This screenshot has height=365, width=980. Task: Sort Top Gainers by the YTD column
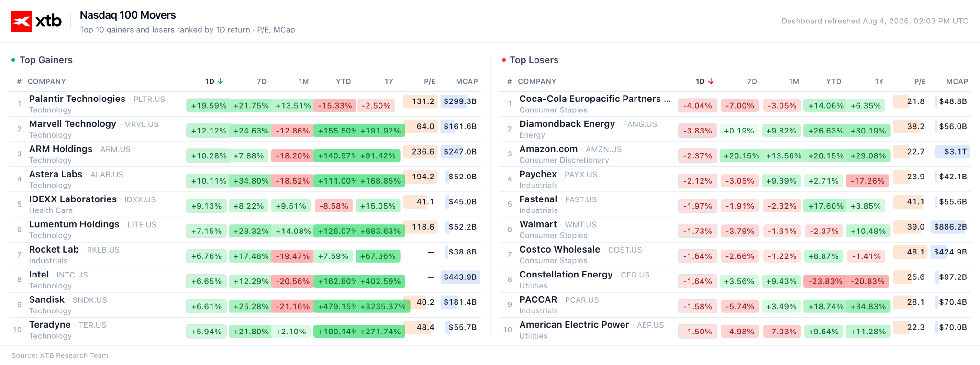pyautogui.click(x=343, y=81)
